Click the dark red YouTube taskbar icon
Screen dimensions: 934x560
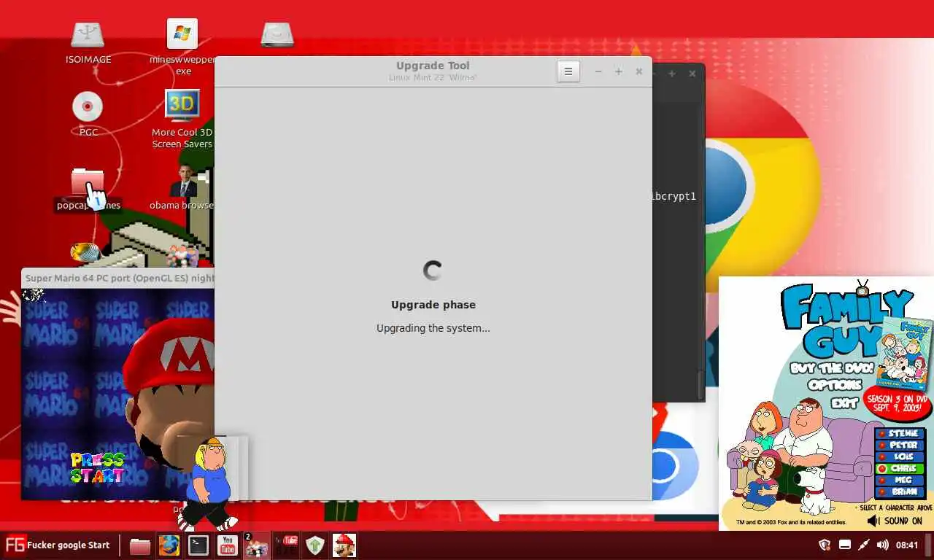click(x=286, y=545)
